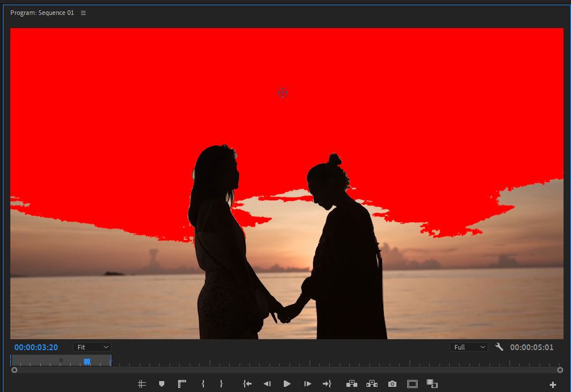This screenshot has width=571, height=392.
Task: Open the Program panel menu
Action: coord(82,12)
